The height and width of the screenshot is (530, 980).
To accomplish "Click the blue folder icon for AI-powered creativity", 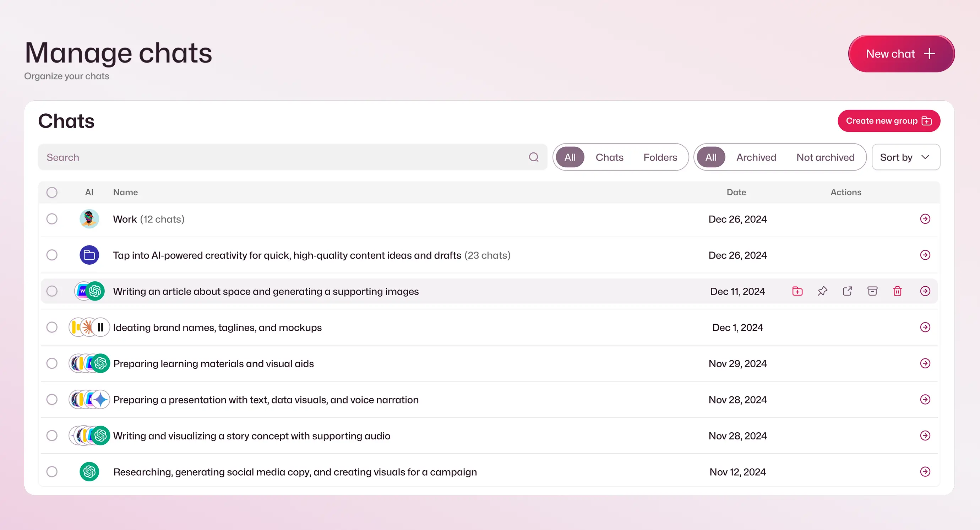I will coord(89,255).
